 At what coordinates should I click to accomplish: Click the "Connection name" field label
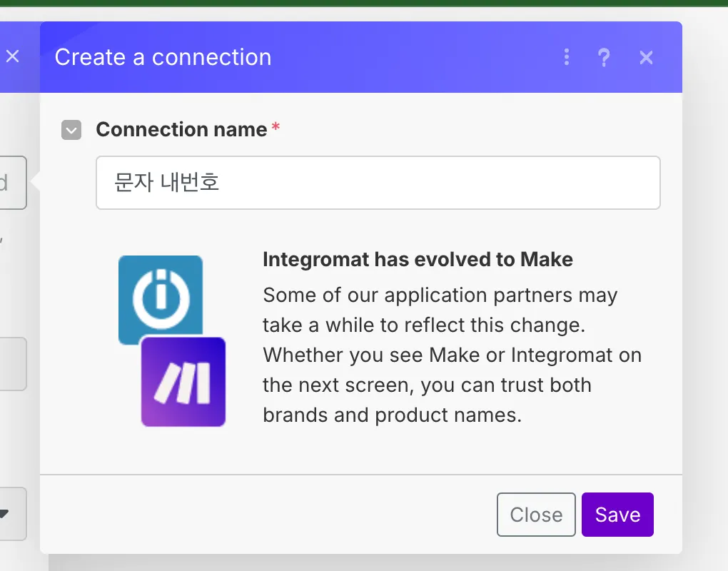pyautogui.click(x=181, y=129)
